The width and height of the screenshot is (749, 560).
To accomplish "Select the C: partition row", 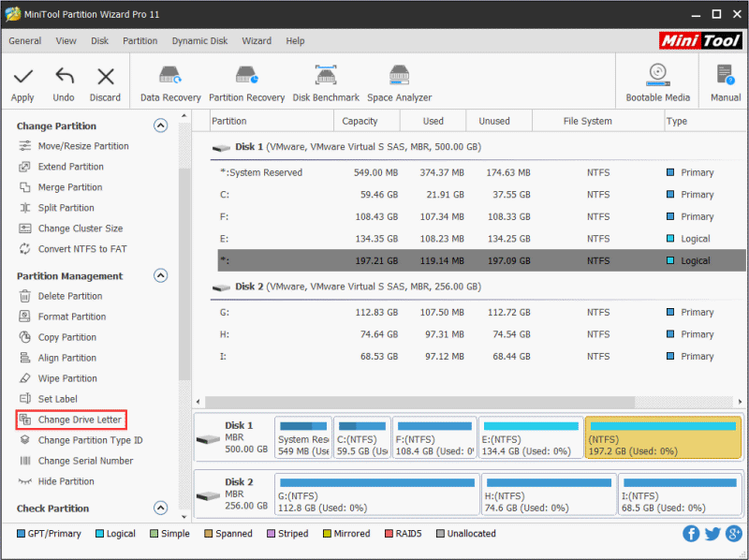I will click(x=481, y=195).
